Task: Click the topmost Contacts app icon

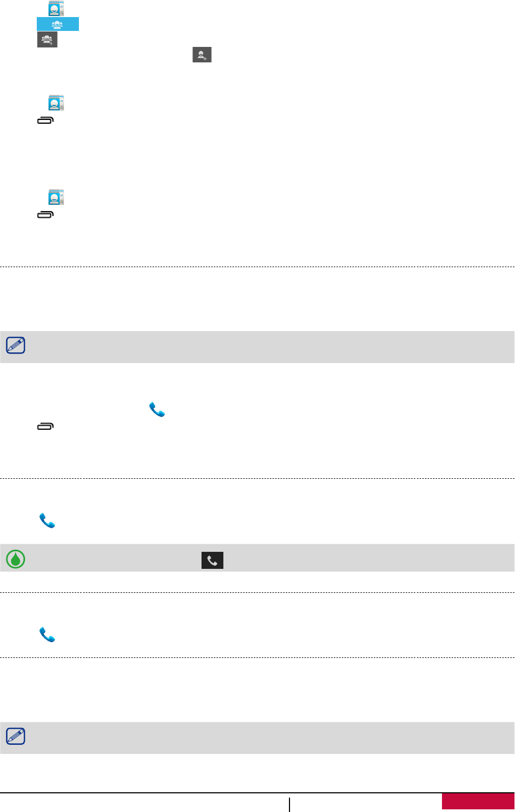Action: click(x=56, y=9)
